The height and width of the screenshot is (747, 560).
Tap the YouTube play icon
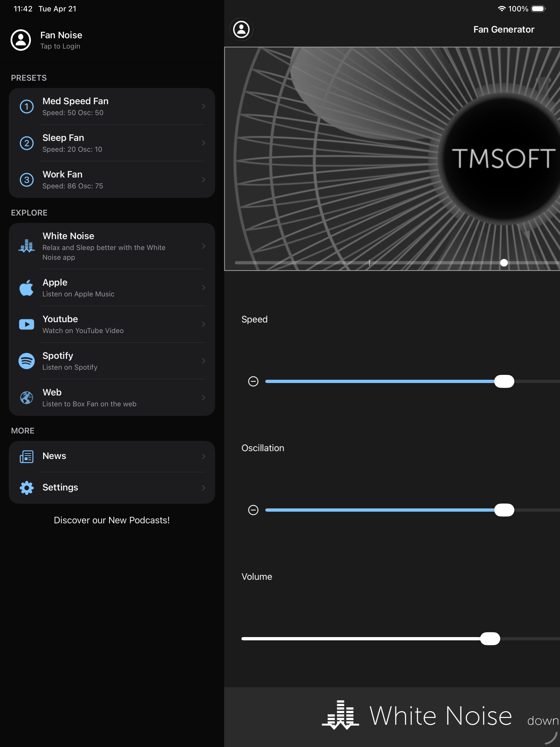[x=27, y=325]
